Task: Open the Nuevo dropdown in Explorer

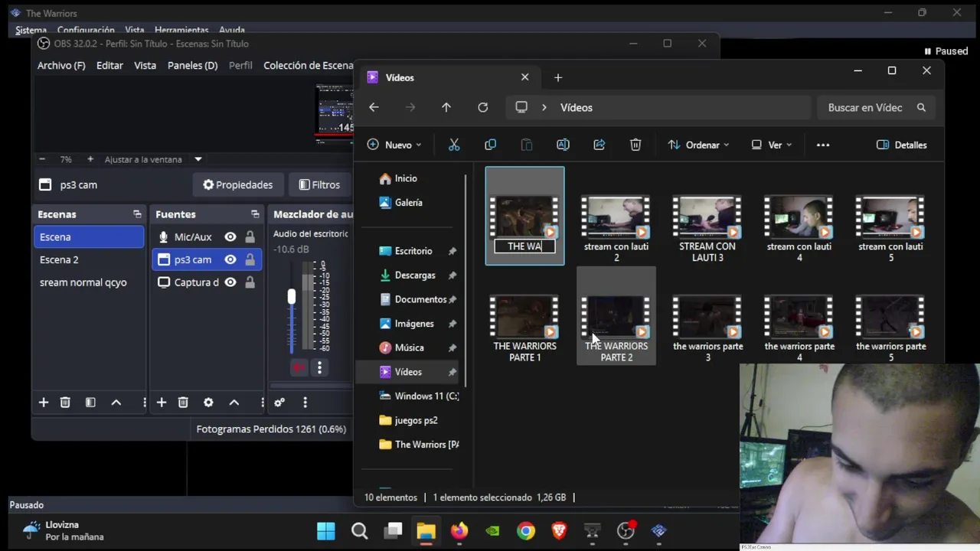Action: (394, 145)
